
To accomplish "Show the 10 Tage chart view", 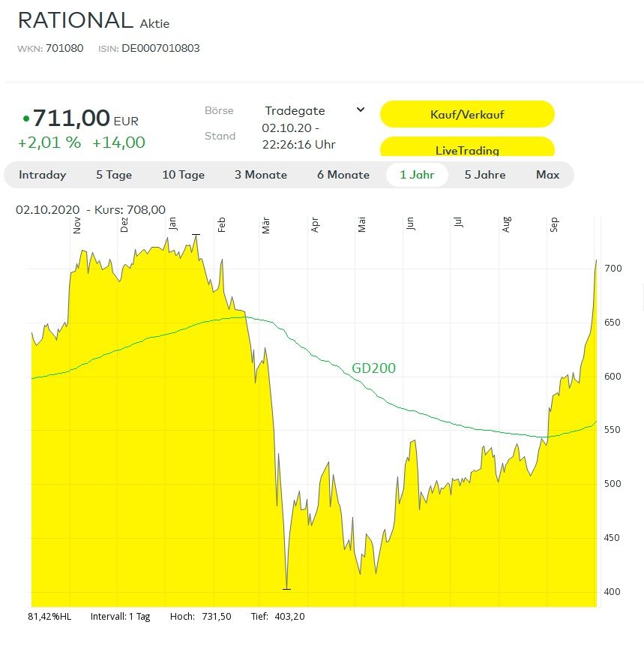I will pos(183,175).
